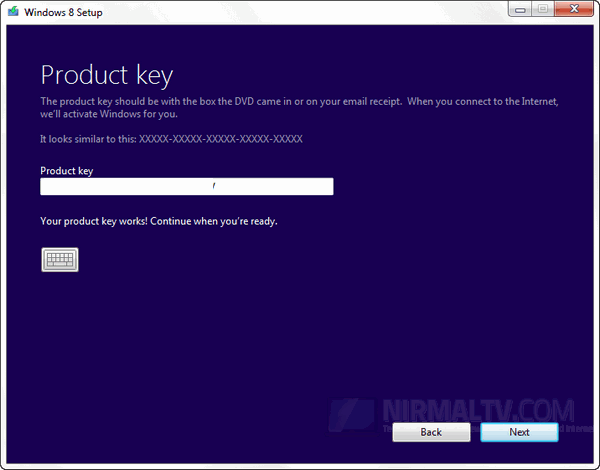
Task: Proceed with the Next button
Action: click(x=519, y=432)
